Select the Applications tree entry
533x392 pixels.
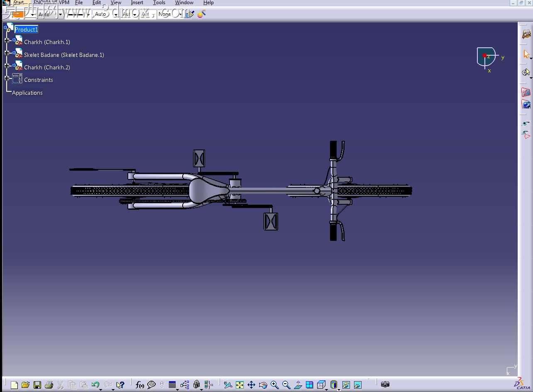click(x=27, y=93)
